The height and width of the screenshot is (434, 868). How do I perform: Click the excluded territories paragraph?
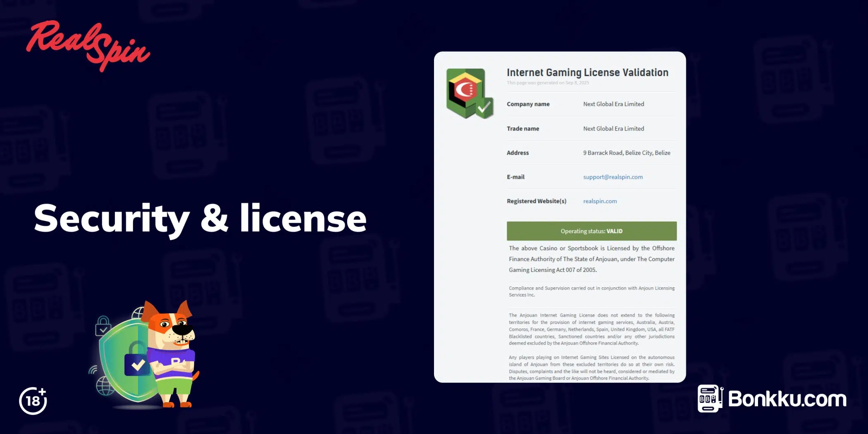pos(591,329)
